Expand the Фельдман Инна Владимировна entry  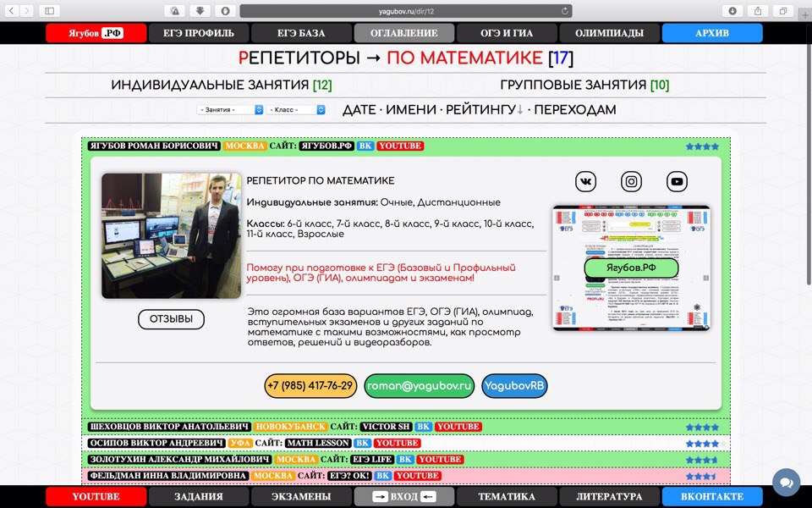(167, 475)
